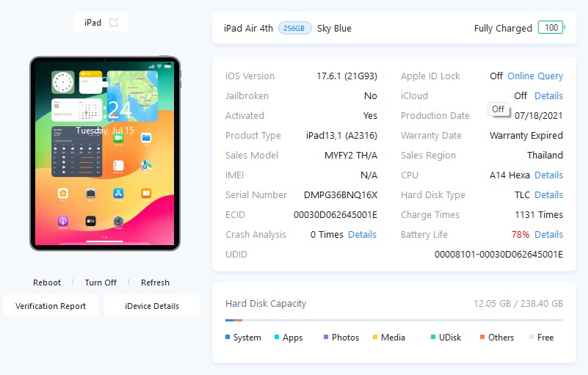588x375 pixels.
Task: Click the UDID value 00008101-00030D062645001E
Action: (x=498, y=255)
